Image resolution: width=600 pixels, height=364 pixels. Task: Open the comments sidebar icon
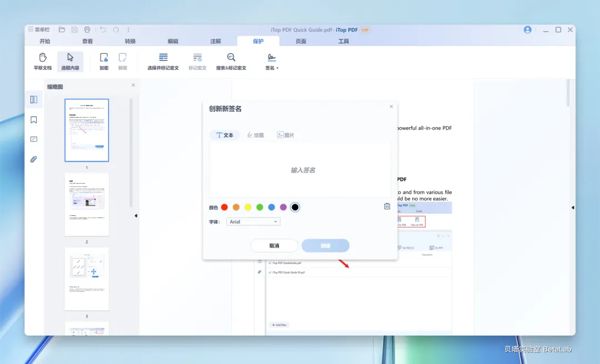pos(34,139)
